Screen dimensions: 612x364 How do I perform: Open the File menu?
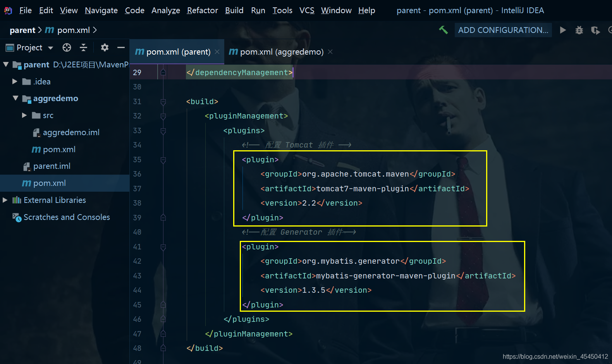pyautogui.click(x=26, y=10)
